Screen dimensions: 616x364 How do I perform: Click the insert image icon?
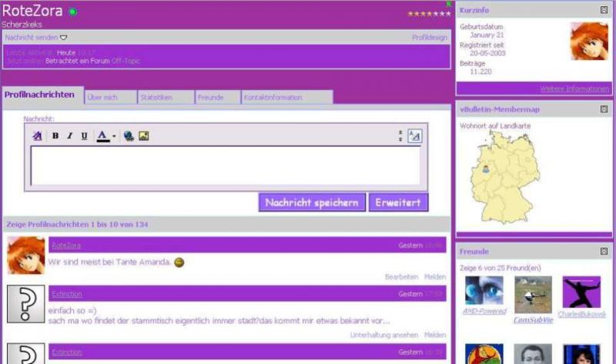143,136
